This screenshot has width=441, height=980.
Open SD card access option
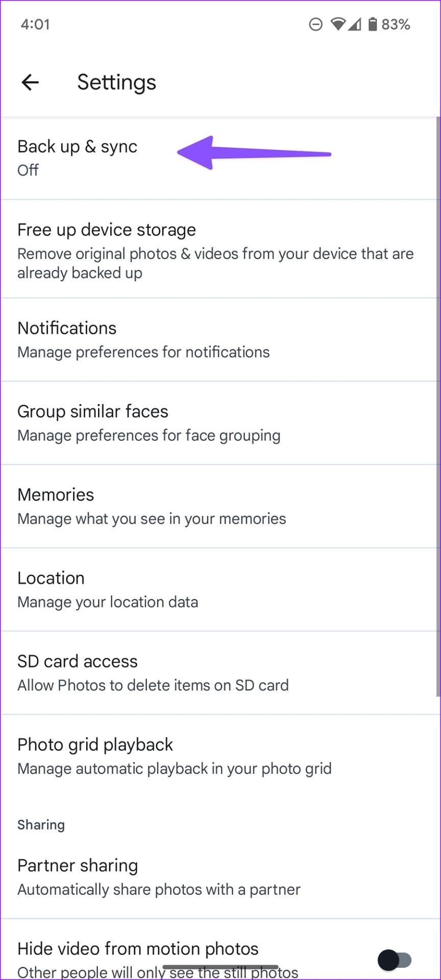click(x=219, y=673)
